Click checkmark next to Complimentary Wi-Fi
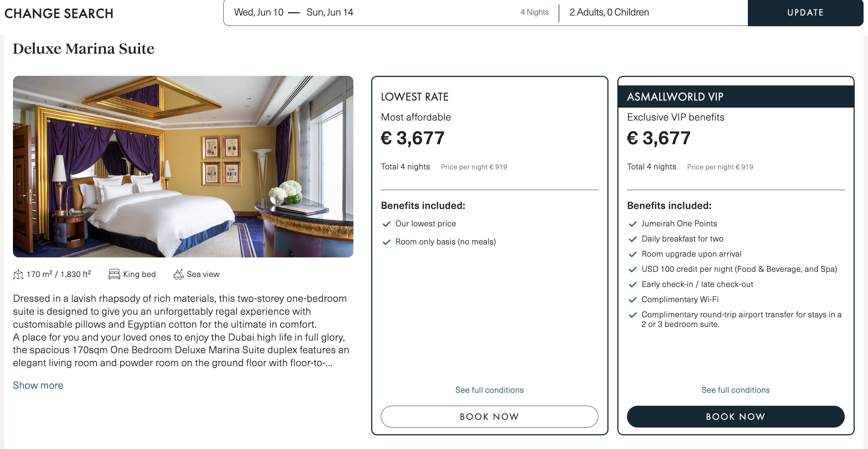The image size is (868, 449). point(633,300)
